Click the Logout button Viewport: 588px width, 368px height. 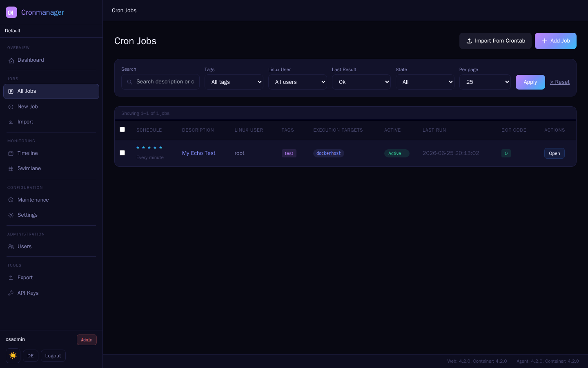point(53,356)
